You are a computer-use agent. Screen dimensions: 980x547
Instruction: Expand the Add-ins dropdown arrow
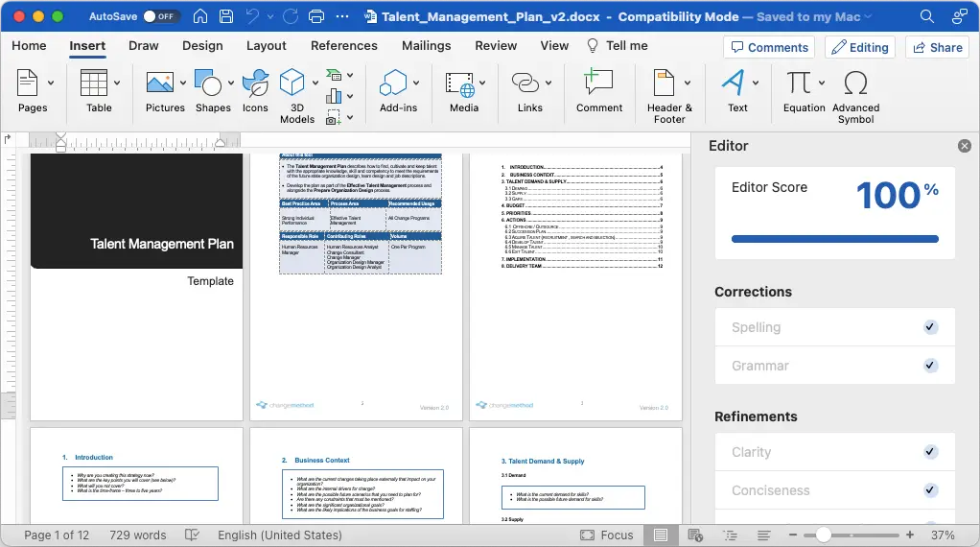pyautogui.click(x=416, y=83)
